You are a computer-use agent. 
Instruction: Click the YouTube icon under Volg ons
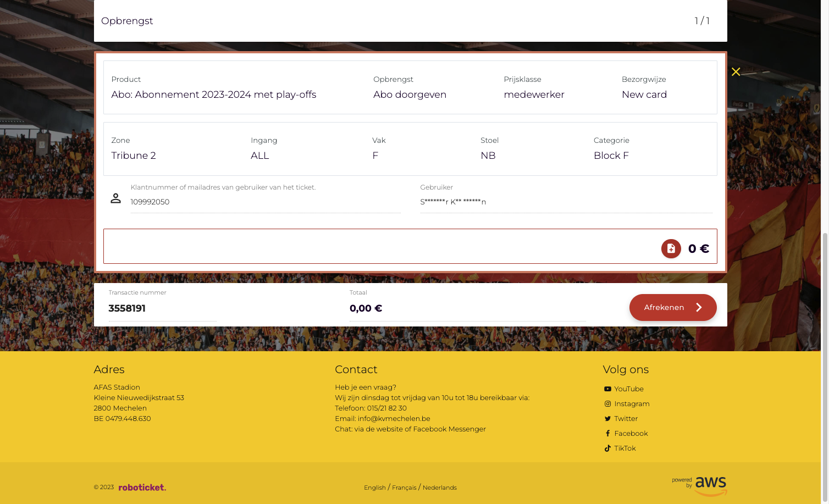click(607, 389)
